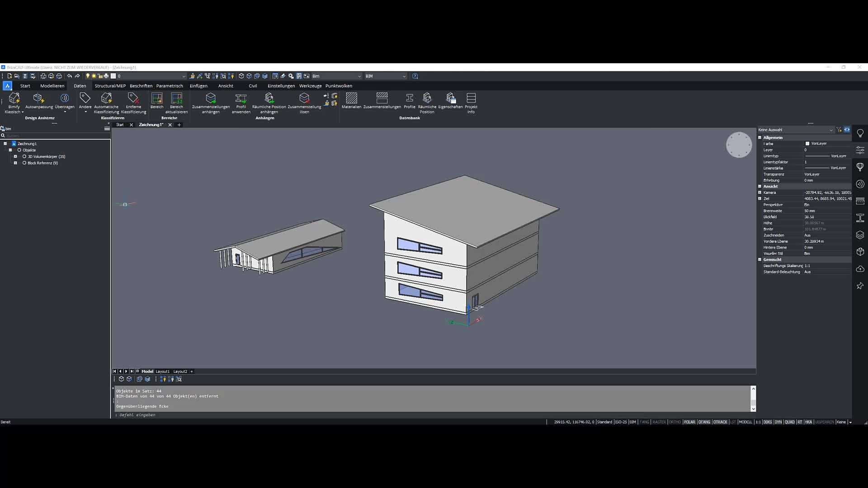Collapse the Gemischt properties section

click(759, 259)
